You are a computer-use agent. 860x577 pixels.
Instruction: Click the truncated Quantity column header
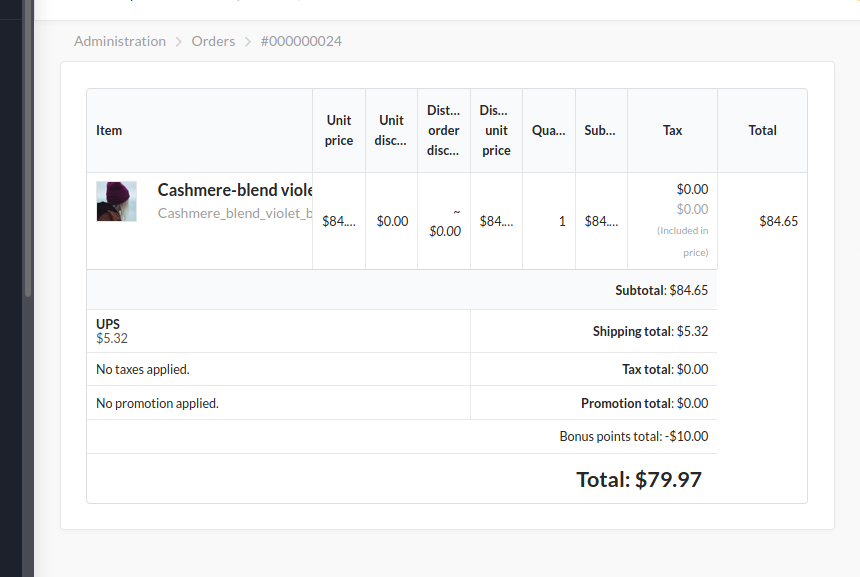coord(549,130)
